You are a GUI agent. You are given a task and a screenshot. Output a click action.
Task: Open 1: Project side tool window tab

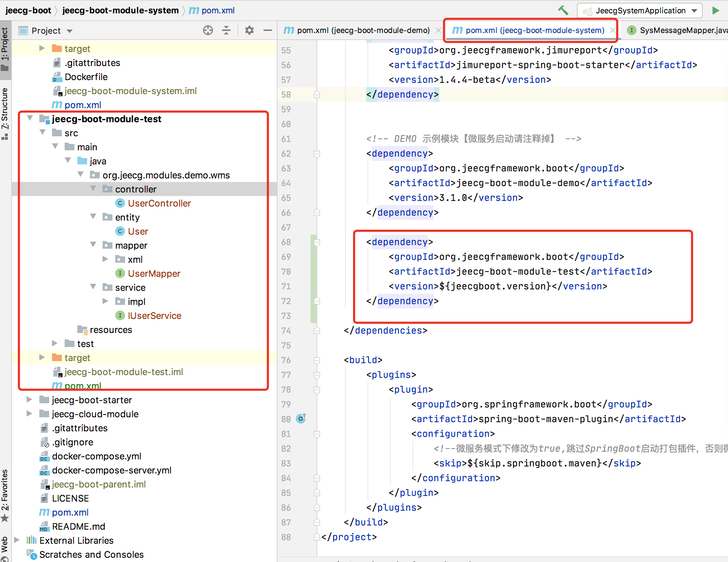pyautogui.click(x=5, y=50)
